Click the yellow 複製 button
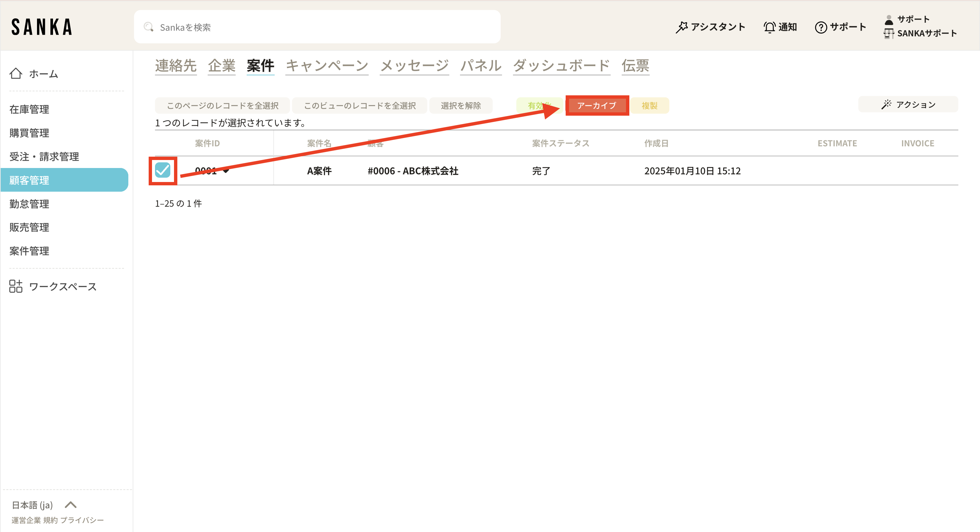This screenshot has height=532, width=980. tap(649, 105)
